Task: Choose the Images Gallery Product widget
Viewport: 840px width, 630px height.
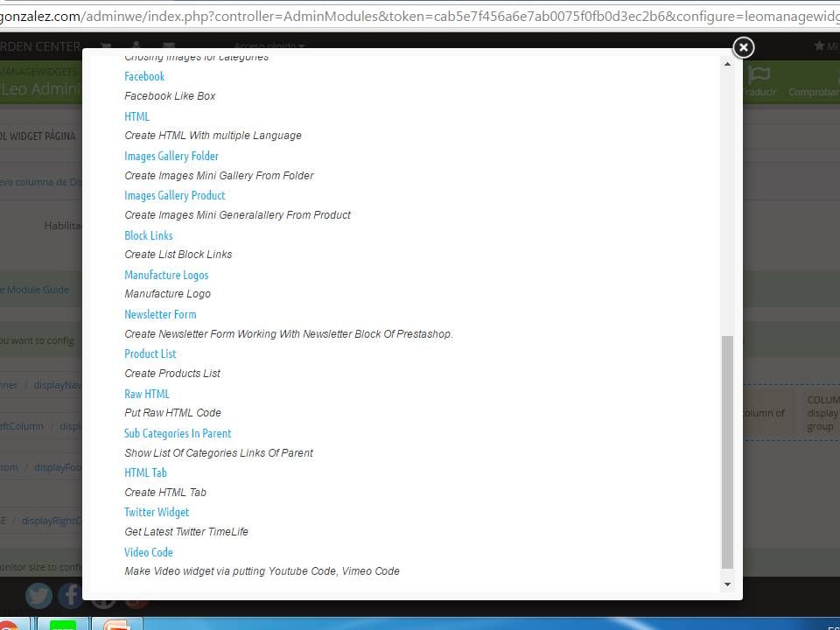Action: click(x=175, y=195)
